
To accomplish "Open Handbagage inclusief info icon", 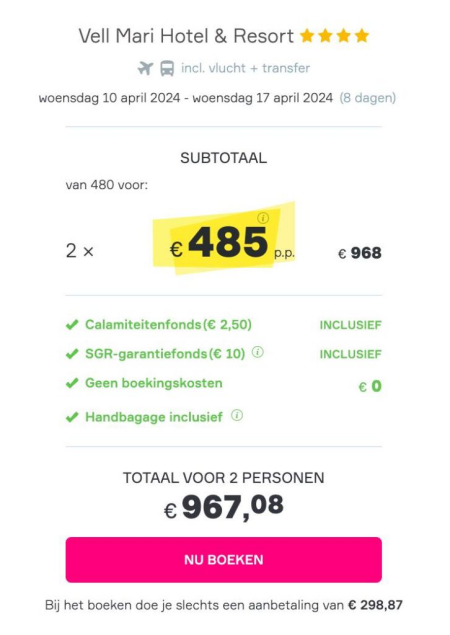I will [237, 415].
